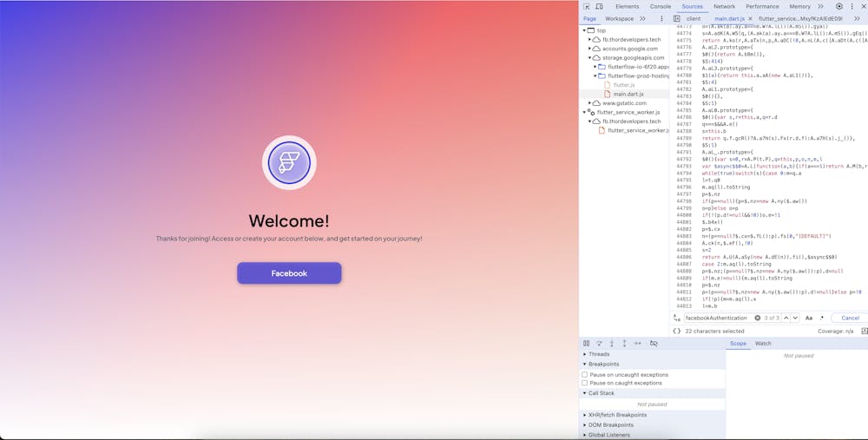The image size is (868, 440).
Task: Open the DevTools three-dot customize menu
Action: coord(852,7)
